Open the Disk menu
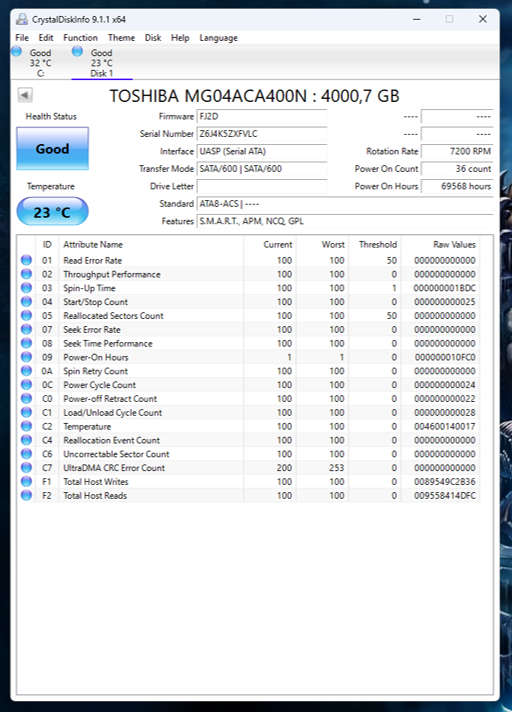512x712 pixels. click(x=153, y=38)
